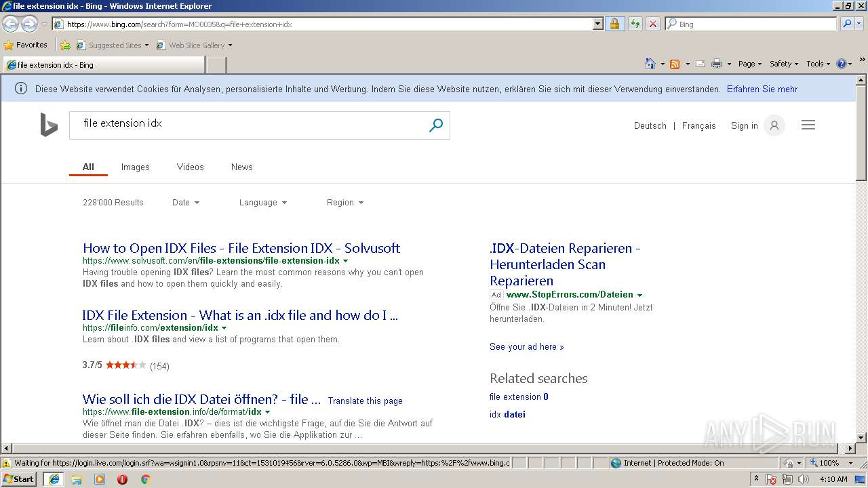Image resolution: width=868 pixels, height=488 pixels.
Task: Click the Windows Explorer folder taskbar icon
Action: coord(77,479)
